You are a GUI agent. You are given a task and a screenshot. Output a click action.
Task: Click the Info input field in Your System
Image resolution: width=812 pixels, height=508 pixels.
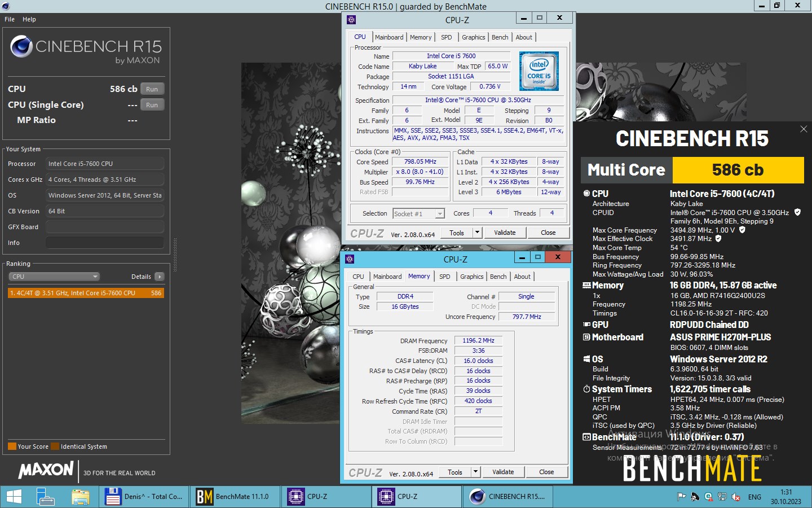point(105,243)
